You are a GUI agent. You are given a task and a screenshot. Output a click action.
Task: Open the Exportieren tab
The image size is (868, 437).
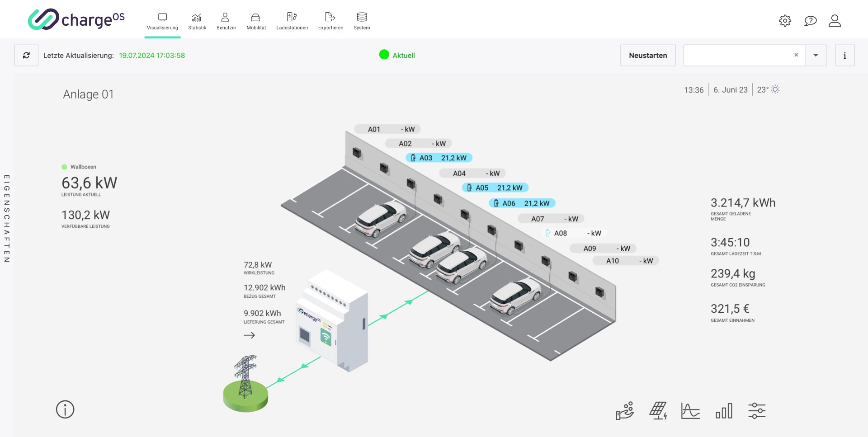click(x=330, y=21)
